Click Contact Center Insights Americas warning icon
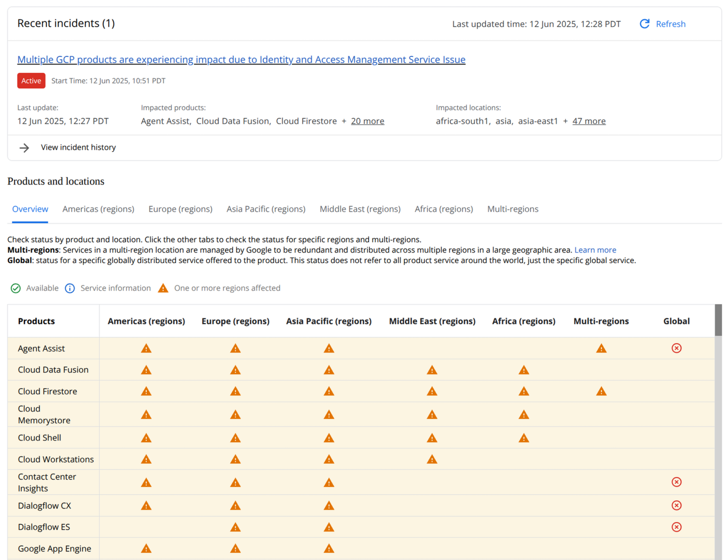The image size is (728, 560). [x=146, y=482]
